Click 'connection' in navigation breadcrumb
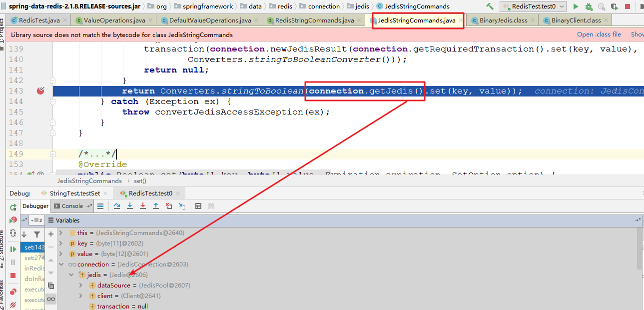Screen dimensions: 644x310 [324, 6]
